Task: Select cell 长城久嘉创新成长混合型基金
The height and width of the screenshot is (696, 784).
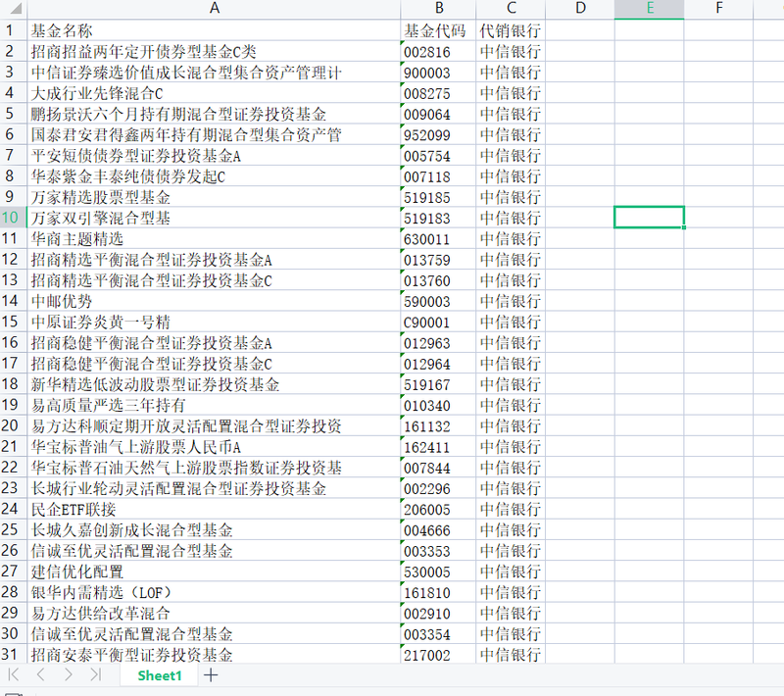Action: click(x=214, y=529)
